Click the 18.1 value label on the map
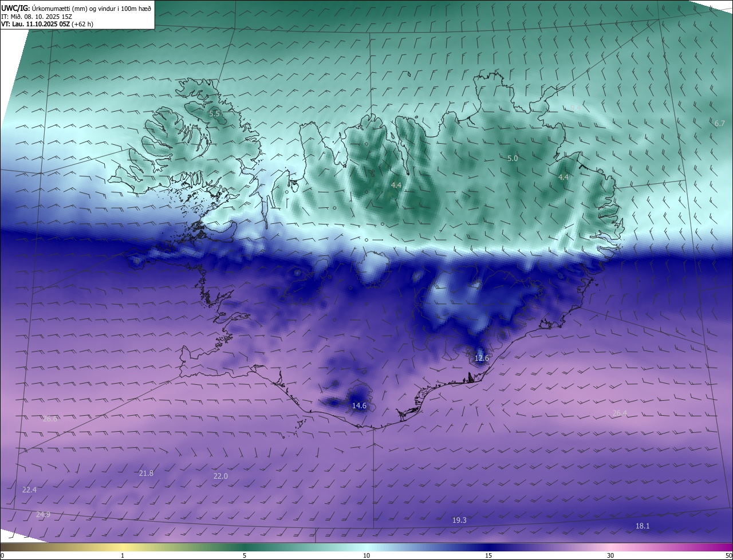The image size is (733, 560). 643,526
